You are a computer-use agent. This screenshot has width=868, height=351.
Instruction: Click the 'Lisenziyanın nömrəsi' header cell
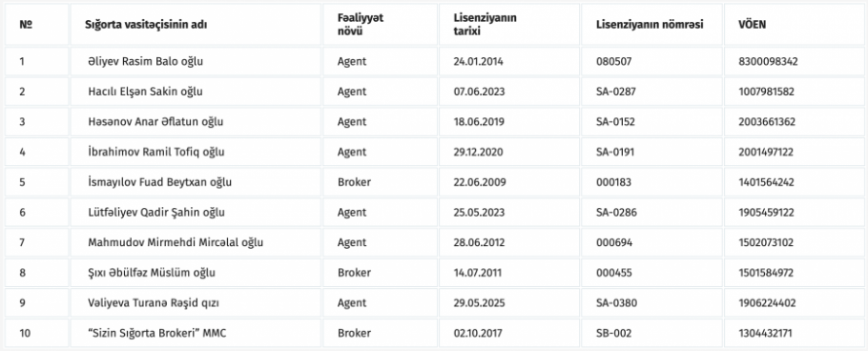(x=650, y=25)
